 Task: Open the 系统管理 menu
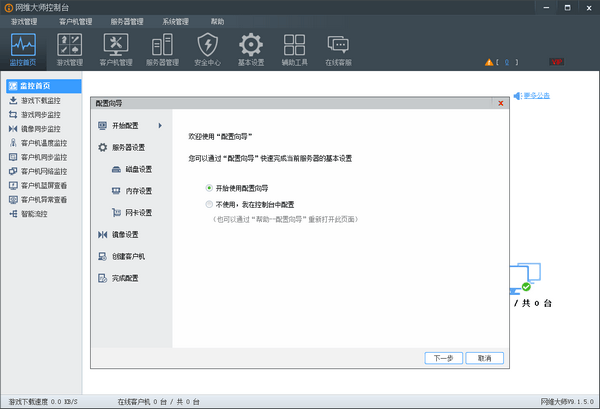[175, 20]
